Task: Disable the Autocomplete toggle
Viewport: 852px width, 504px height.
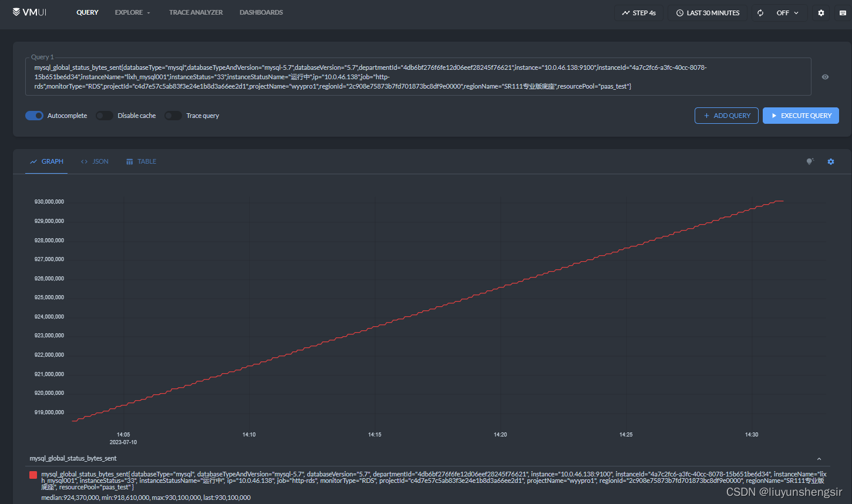Action: pos(34,116)
